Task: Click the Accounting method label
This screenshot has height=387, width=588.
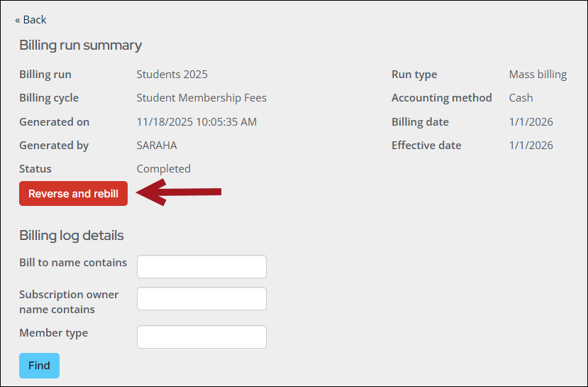Action: (x=441, y=98)
